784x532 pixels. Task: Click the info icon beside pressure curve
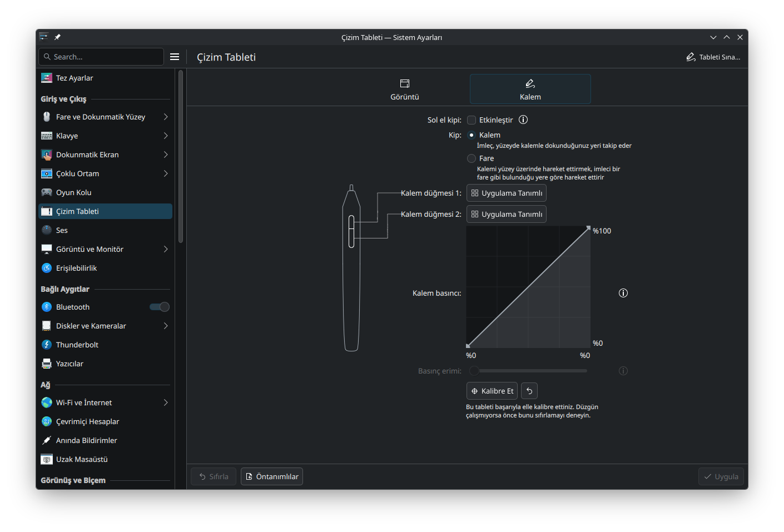tap(623, 293)
